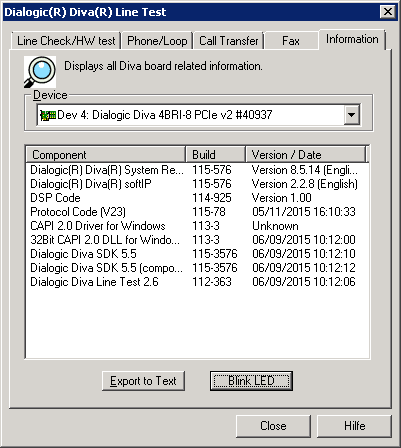The image size is (401, 448).
Task: Open the Phone/Loop tab
Action: pyautogui.click(x=157, y=41)
